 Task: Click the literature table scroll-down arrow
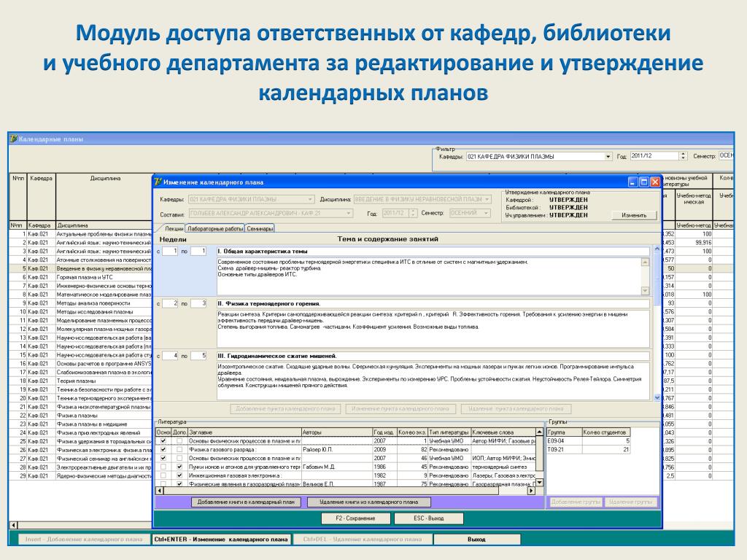pyautogui.click(x=539, y=483)
